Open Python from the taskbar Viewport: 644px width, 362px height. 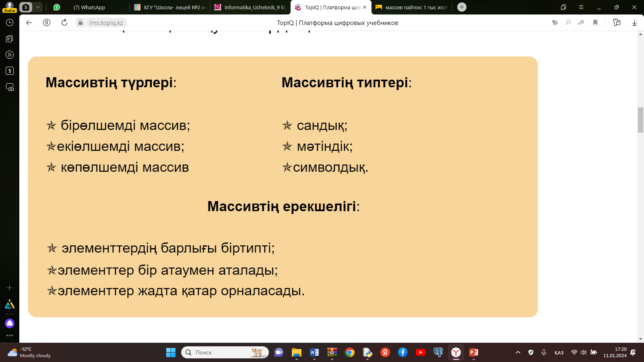coord(367,352)
